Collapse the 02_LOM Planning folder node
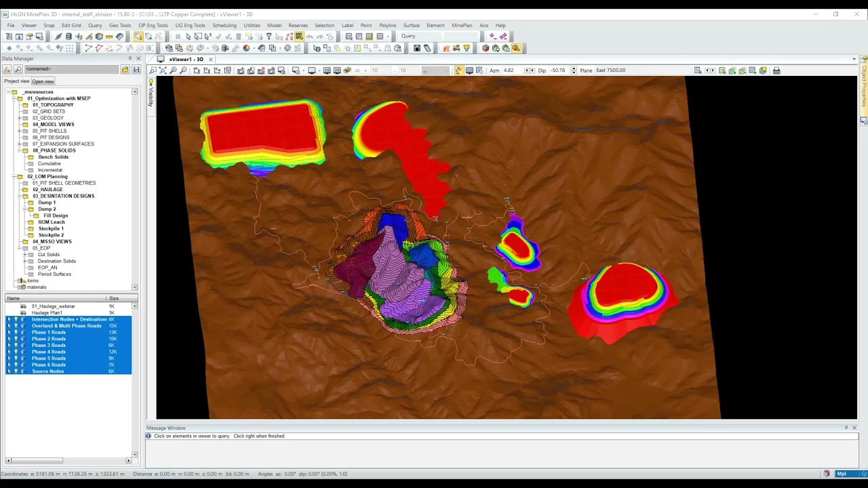This screenshot has width=868, height=488. tap(14, 176)
